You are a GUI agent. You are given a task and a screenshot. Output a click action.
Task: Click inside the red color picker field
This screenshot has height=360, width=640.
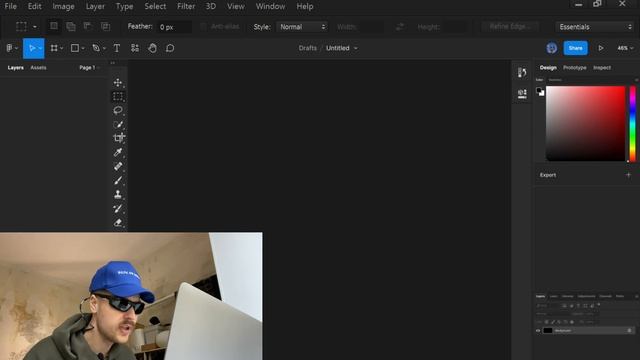pyautogui.click(x=585, y=123)
